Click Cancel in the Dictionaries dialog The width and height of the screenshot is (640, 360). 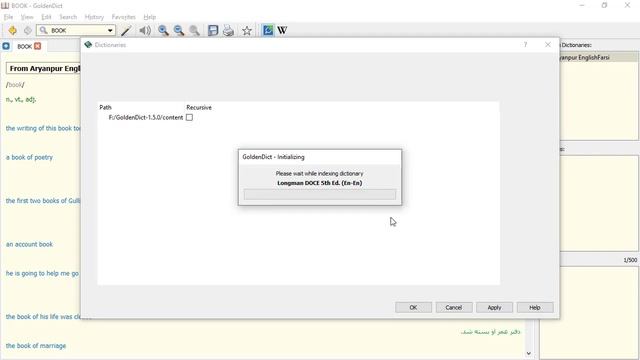coord(454,307)
